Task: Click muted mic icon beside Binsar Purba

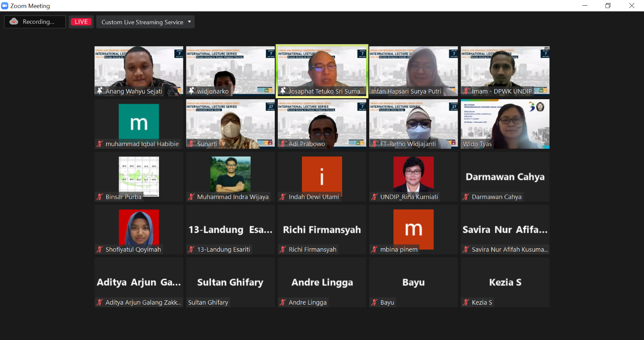Action: point(100,197)
